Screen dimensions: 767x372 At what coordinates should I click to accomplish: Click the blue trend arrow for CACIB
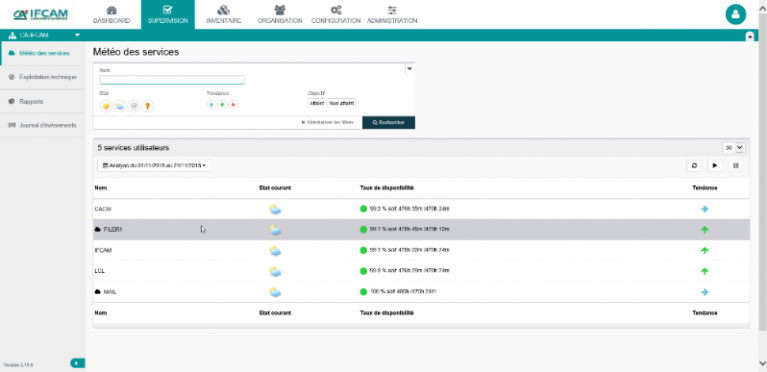pos(704,209)
